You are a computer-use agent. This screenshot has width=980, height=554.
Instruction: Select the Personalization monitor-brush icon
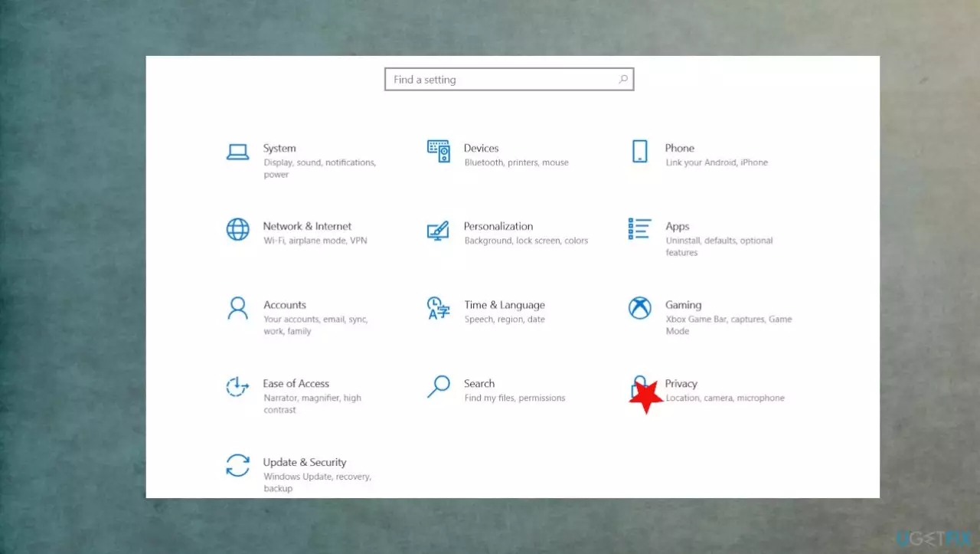pyautogui.click(x=438, y=231)
